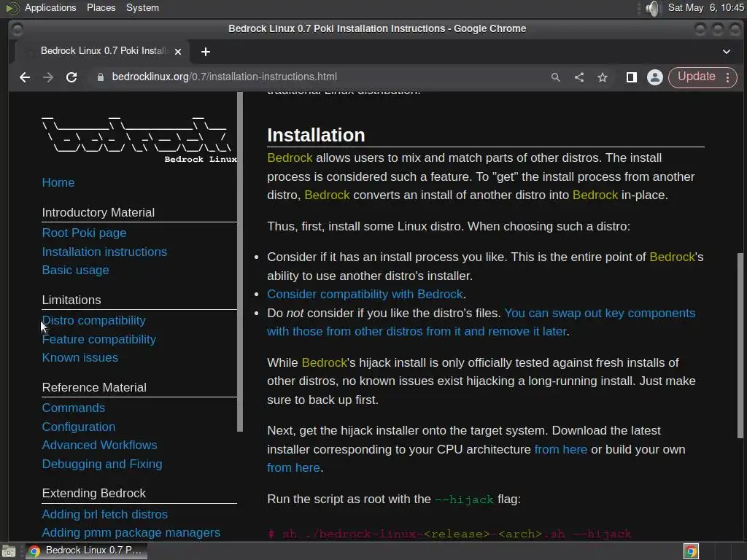Click the forward navigation arrow
This screenshot has width=747, height=560.
coord(48,77)
